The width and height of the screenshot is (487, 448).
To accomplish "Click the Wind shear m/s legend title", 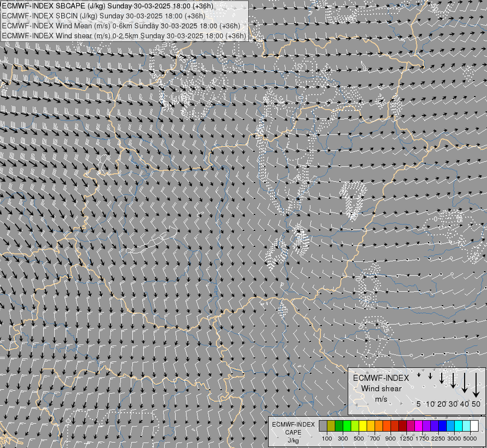I will click(381, 388).
